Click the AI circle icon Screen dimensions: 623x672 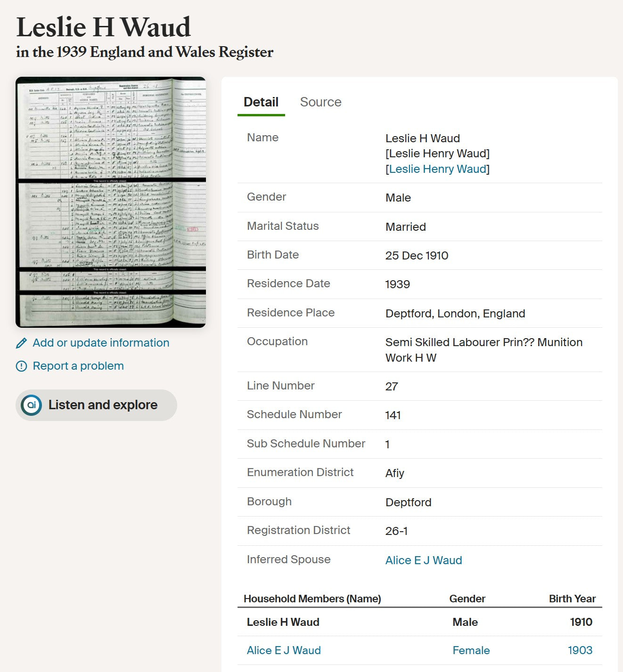click(x=32, y=405)
